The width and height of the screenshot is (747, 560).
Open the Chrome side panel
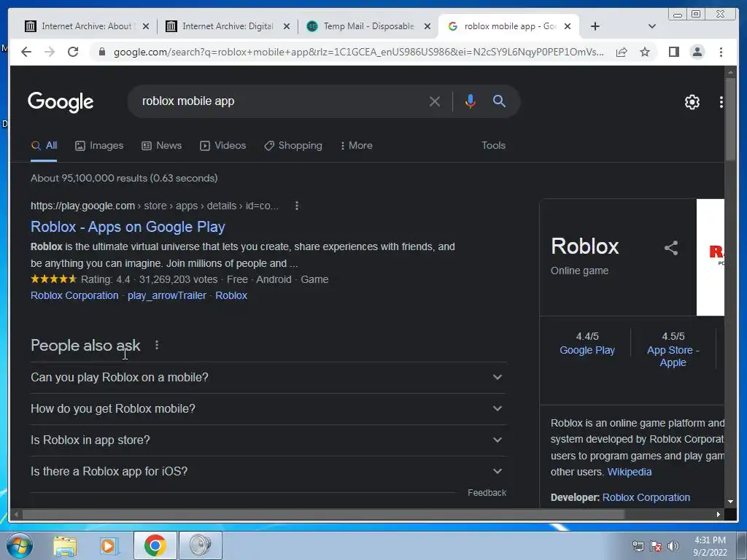point(673,52)
